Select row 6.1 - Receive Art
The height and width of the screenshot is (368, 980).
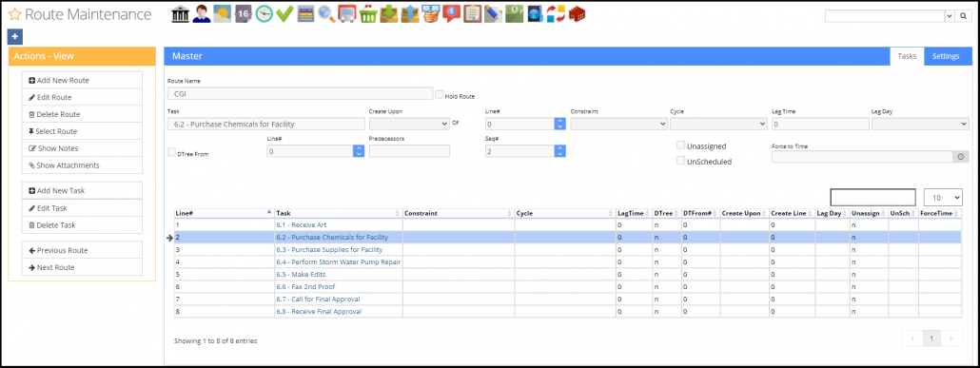coord(568,225)
